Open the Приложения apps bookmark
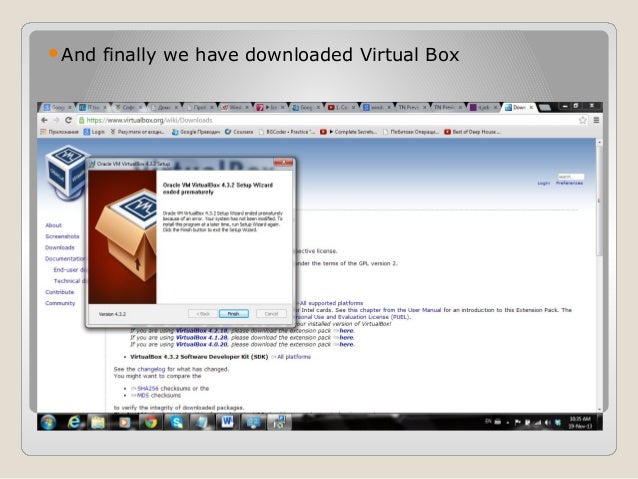This screenshot has height=479, width=638. [59, 132]
